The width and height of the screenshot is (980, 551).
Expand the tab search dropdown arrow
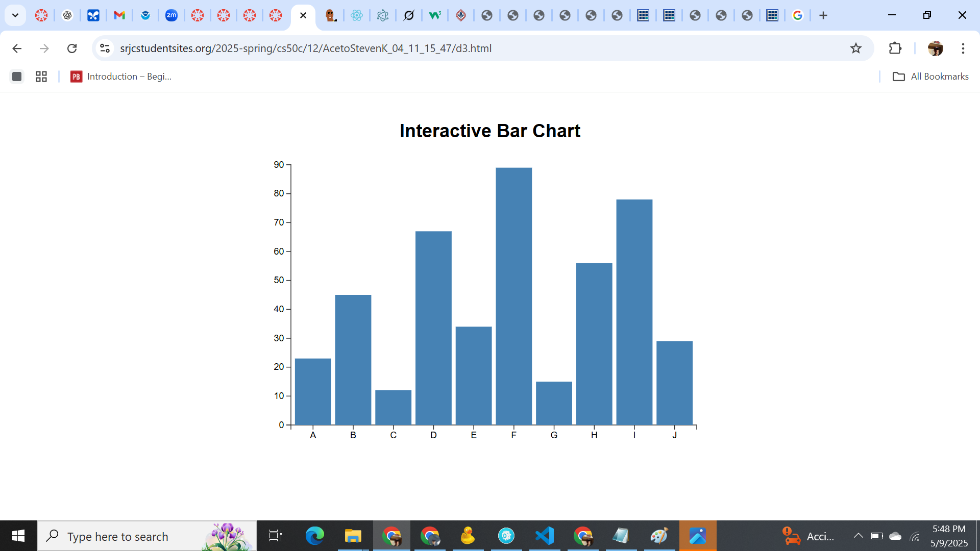coord(15,15)
